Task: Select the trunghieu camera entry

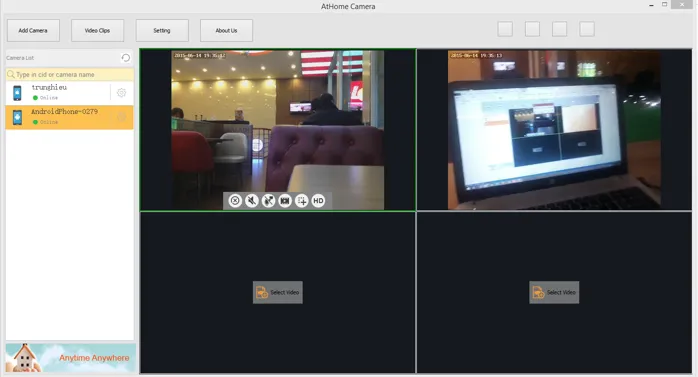Action: pos(69,93)
